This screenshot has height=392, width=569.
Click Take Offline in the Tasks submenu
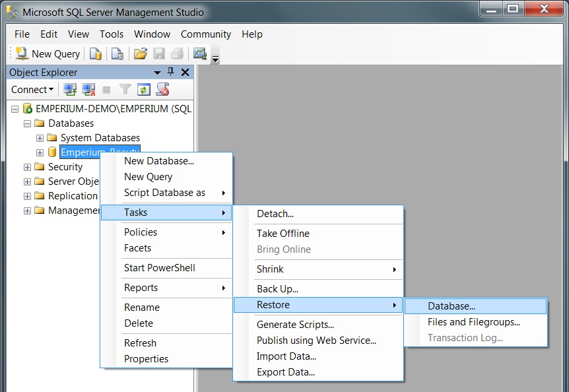(x=283, y=234)
